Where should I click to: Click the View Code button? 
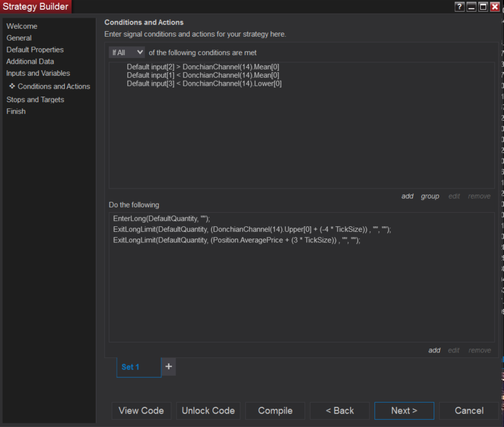pos(141,410)
